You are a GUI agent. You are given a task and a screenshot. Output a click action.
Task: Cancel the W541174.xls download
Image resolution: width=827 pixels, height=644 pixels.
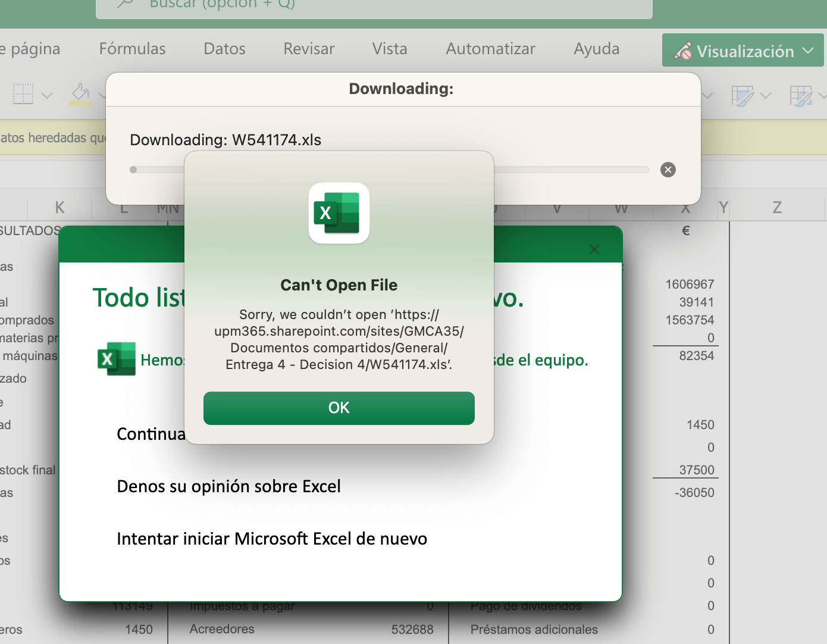pyautogui.click(x=668, y=170)
